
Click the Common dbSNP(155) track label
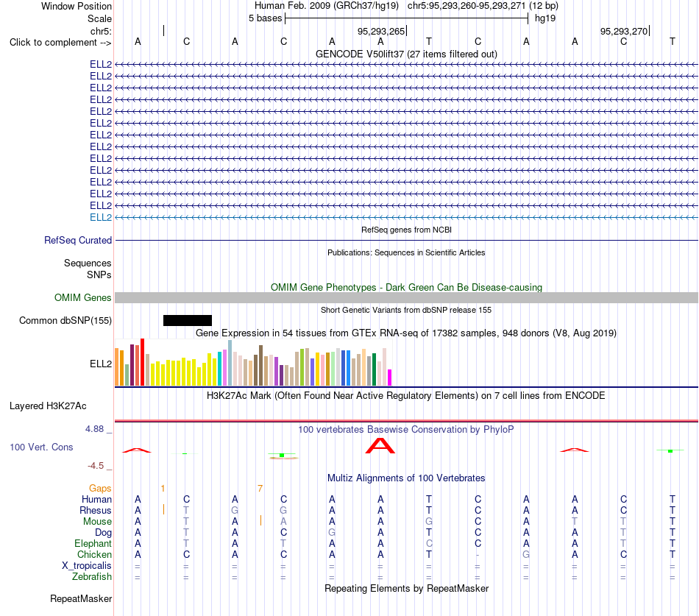tap(65, 320)
